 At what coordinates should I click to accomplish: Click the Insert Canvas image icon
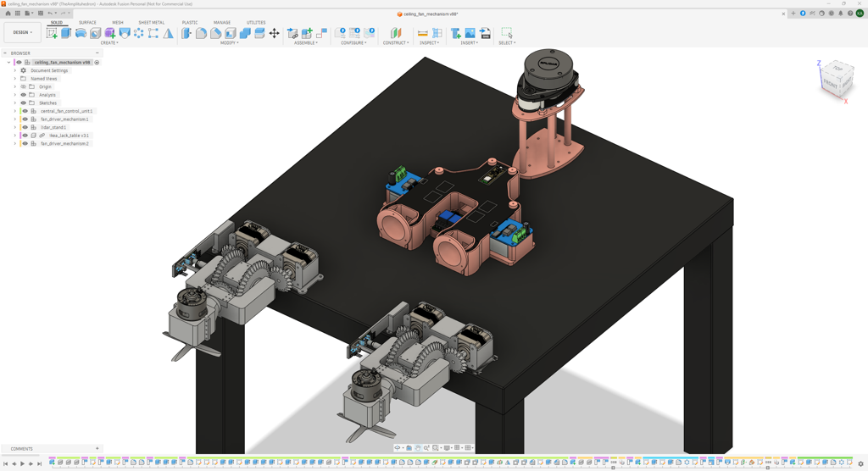(x=470, y=33)
